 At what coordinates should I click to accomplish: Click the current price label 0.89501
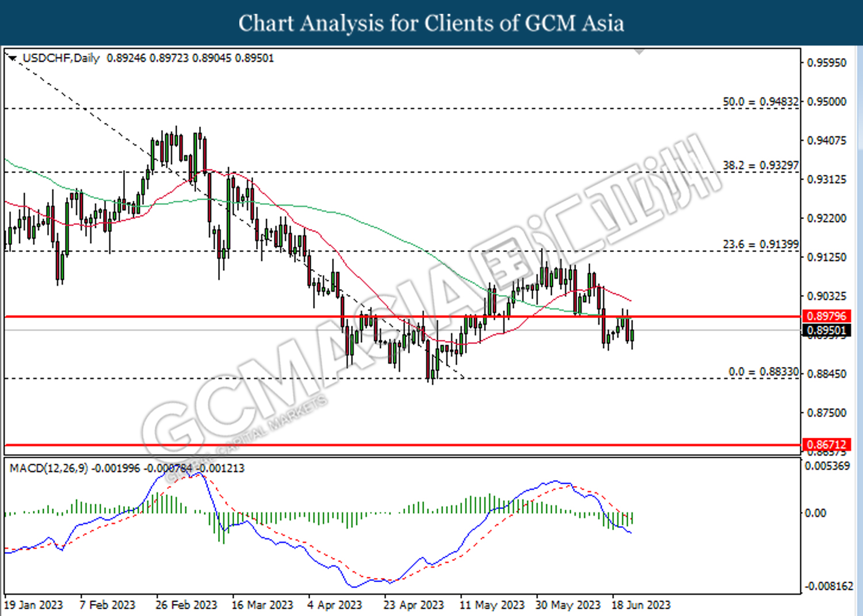point(826,330)
